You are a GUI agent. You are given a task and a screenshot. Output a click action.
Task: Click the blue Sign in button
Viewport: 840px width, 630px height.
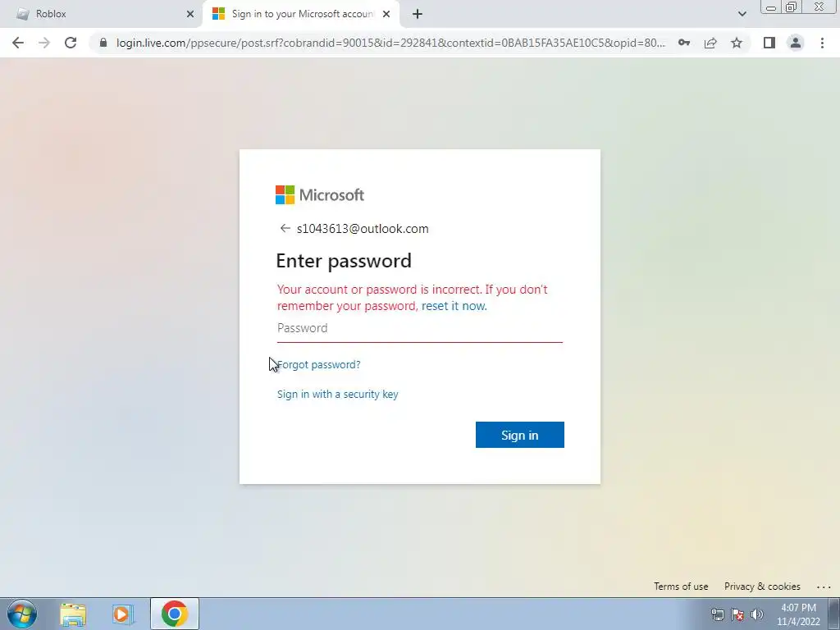point(519,435)
